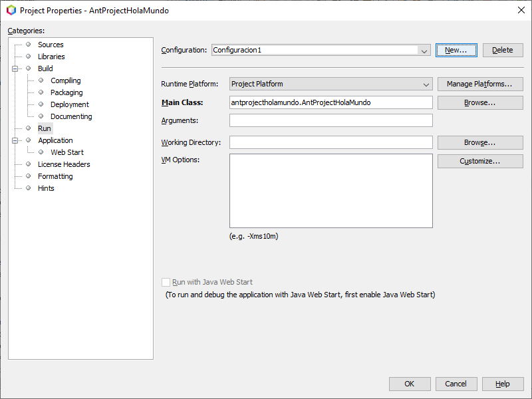Select Deployment category

[69, 104]
